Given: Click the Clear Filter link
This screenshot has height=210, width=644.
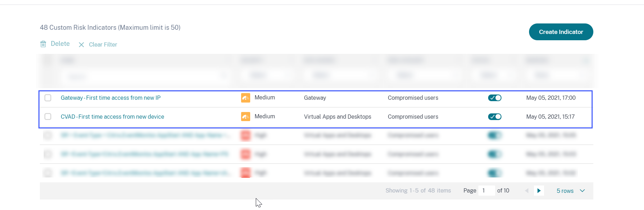Looking at the screenshot, I should 103,45.
